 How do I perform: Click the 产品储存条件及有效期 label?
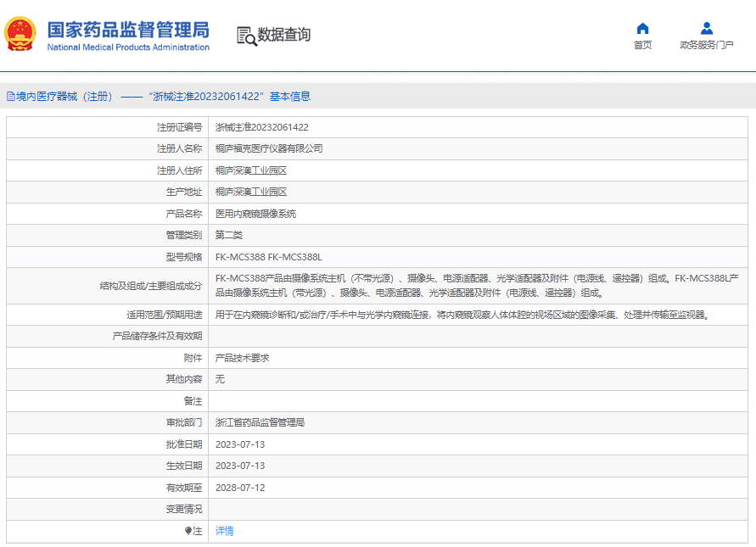coord(157,336)
